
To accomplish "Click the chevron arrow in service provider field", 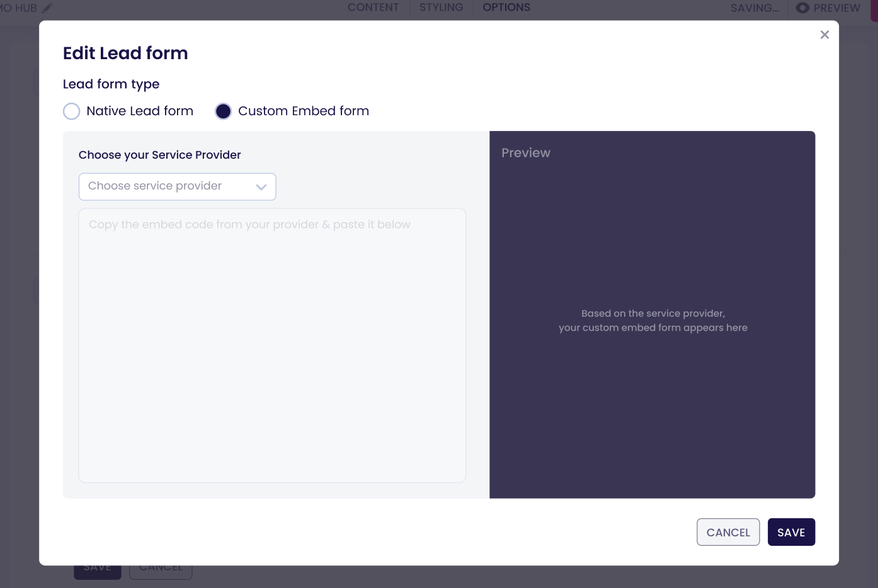I will pyautogui.click(x=261, y=187).
